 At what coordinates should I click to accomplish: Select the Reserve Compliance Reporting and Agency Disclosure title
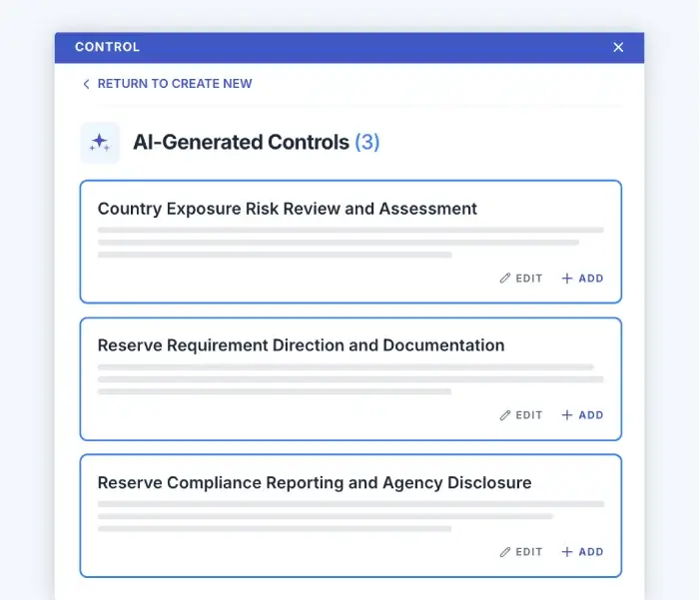coord(315,482)
